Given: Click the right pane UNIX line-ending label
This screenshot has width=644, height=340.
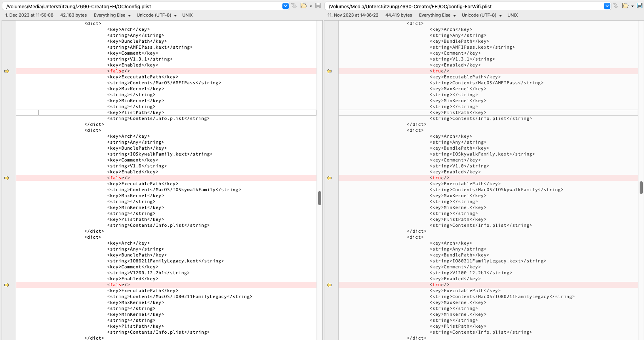Looking at the screenshot, I should coord(513,15).
